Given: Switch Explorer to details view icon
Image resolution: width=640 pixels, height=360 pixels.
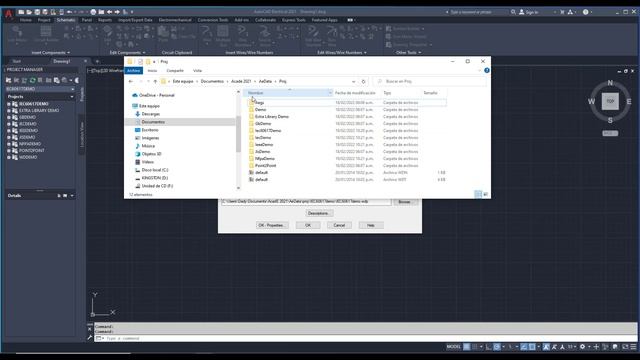Looking at the screenshot, I should point(478,194).
